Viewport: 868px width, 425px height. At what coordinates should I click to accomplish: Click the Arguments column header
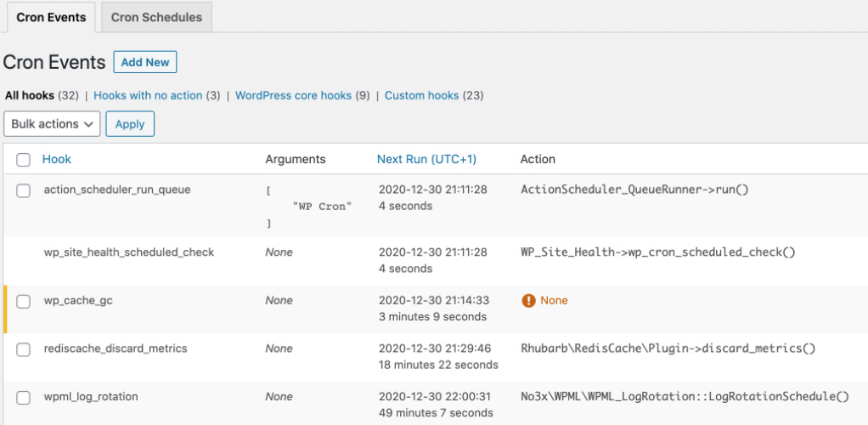tap(296, 160)
